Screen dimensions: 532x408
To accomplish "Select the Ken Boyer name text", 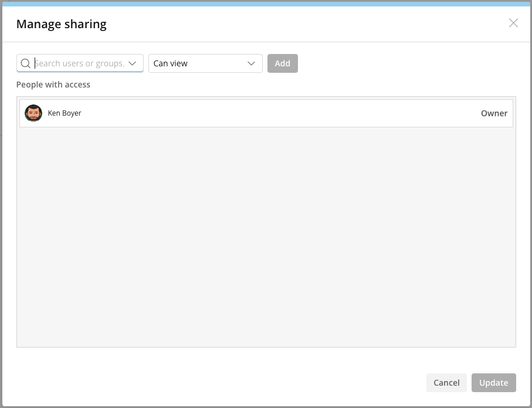I will point(65,113).
